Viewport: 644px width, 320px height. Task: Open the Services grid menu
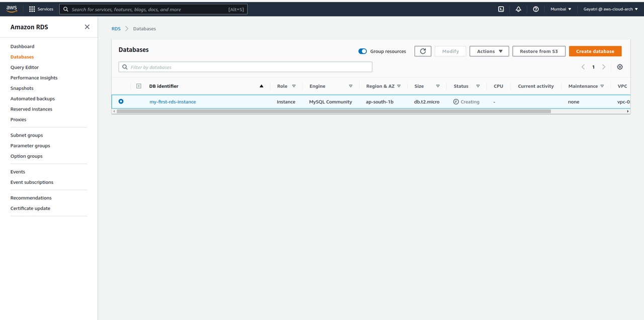(x=41, y=9)
